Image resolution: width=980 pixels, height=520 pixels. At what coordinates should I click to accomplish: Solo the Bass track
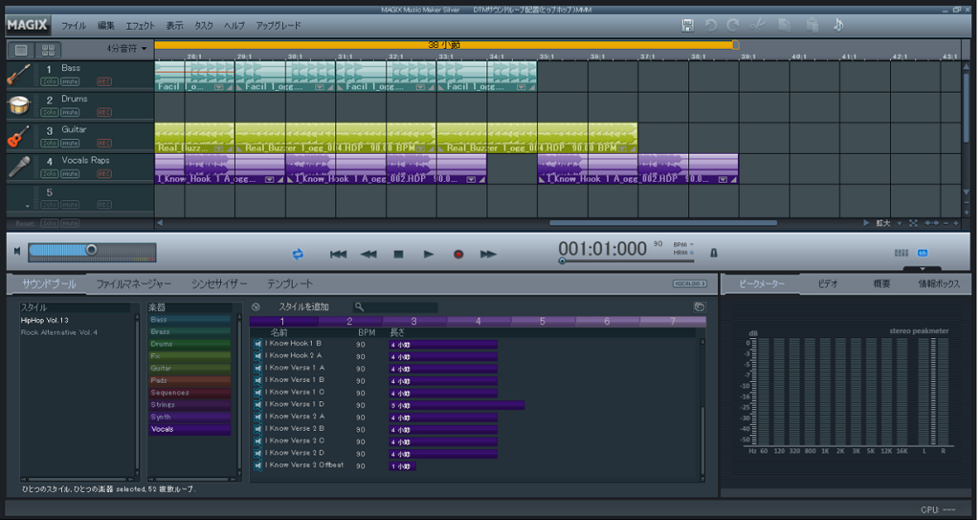point(50,82)
